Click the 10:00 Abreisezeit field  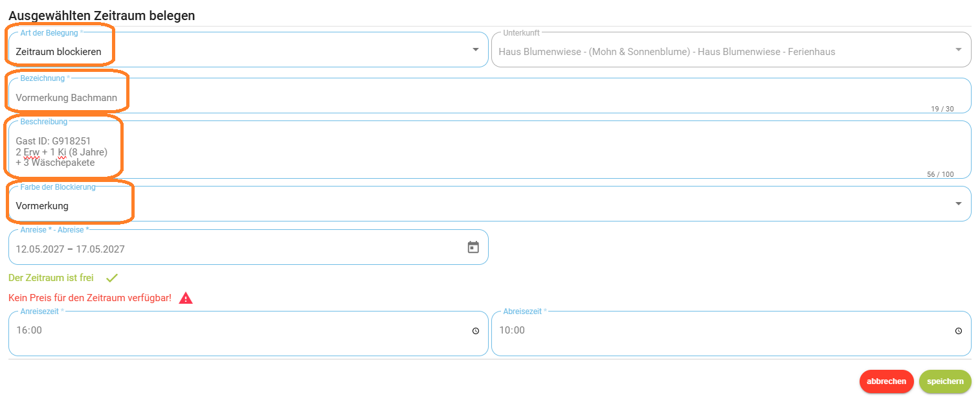coord(731,334)
